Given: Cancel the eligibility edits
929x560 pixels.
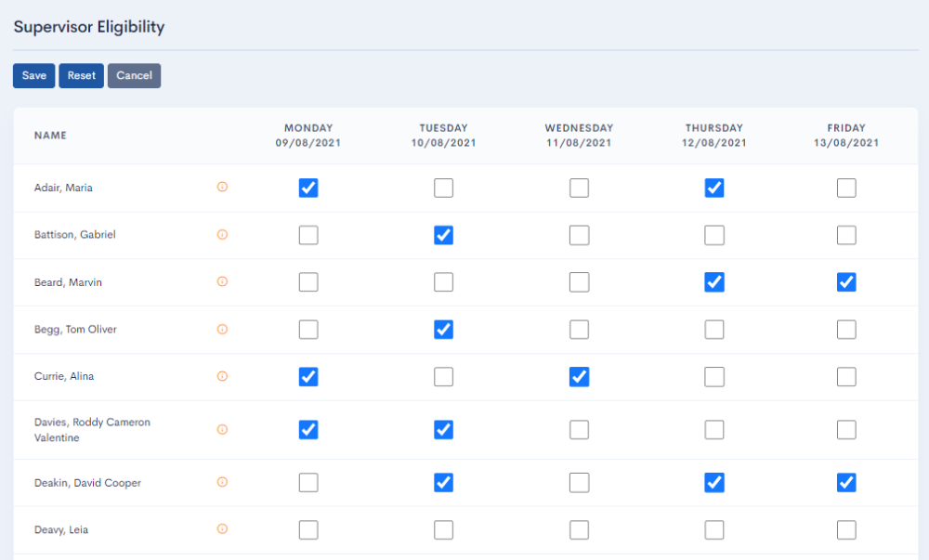Looking at the screenshot, I should coord(134,76).
